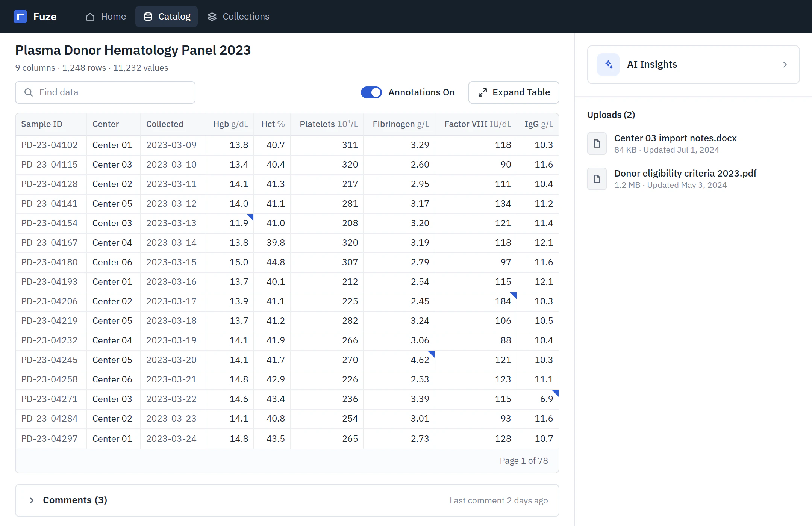Viewport: 812px width, 526px height.
Task: Go to Collections
Action: point(238,17)
